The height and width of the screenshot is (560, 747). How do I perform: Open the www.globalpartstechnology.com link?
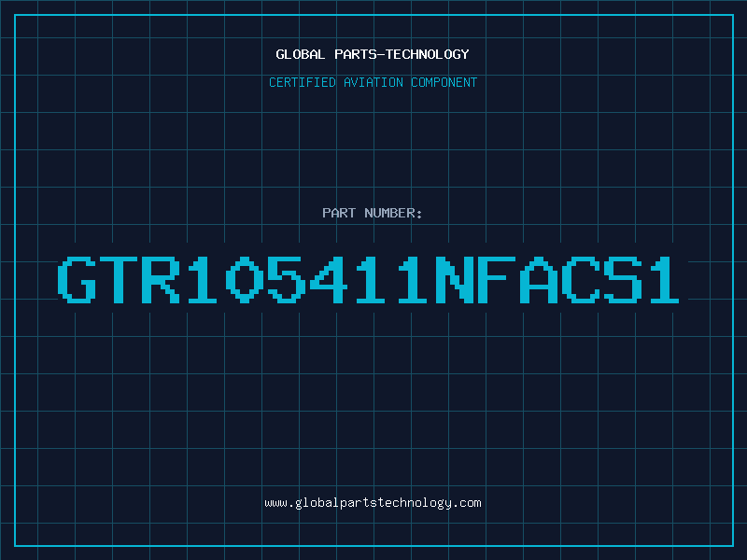click(x=373, y=503)
